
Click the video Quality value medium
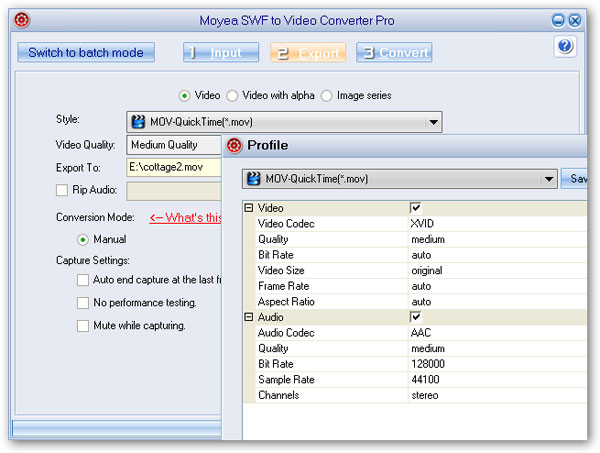tap(428, 240)
